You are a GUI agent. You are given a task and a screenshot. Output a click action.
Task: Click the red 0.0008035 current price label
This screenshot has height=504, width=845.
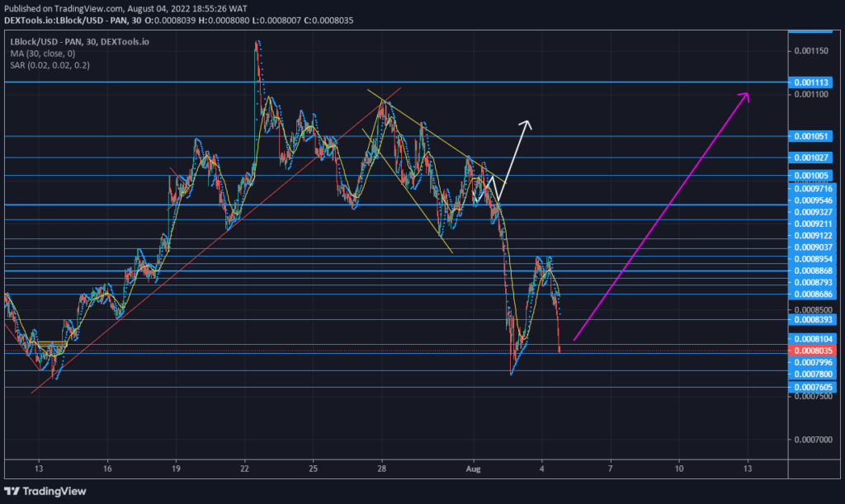[813, 351]
